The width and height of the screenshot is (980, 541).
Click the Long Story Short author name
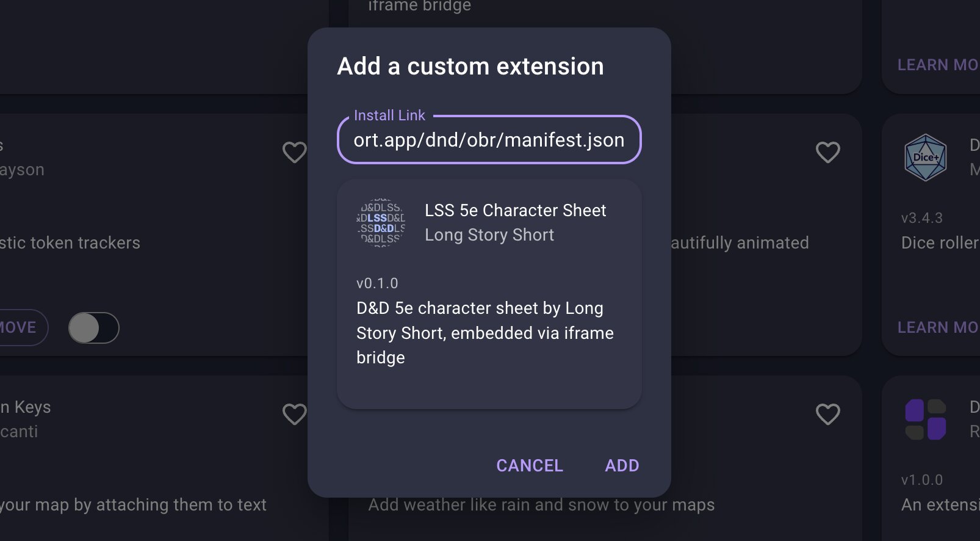tap(489, 235)
